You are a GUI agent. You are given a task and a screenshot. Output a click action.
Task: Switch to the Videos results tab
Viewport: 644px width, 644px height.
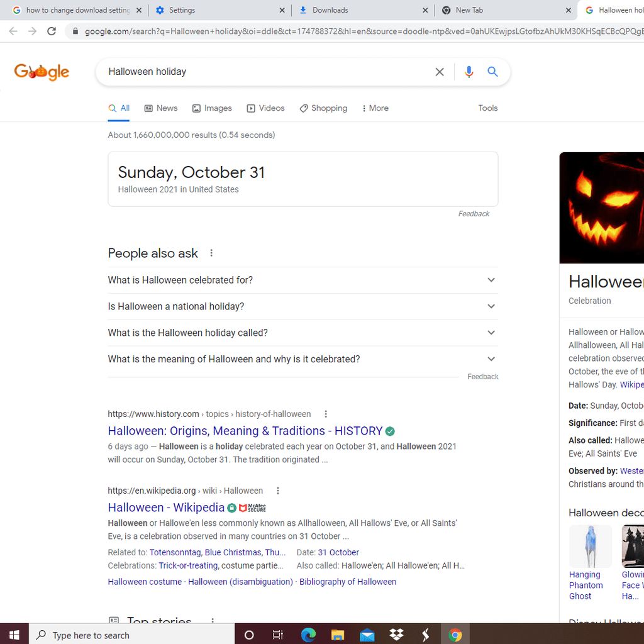pos(265,108)
